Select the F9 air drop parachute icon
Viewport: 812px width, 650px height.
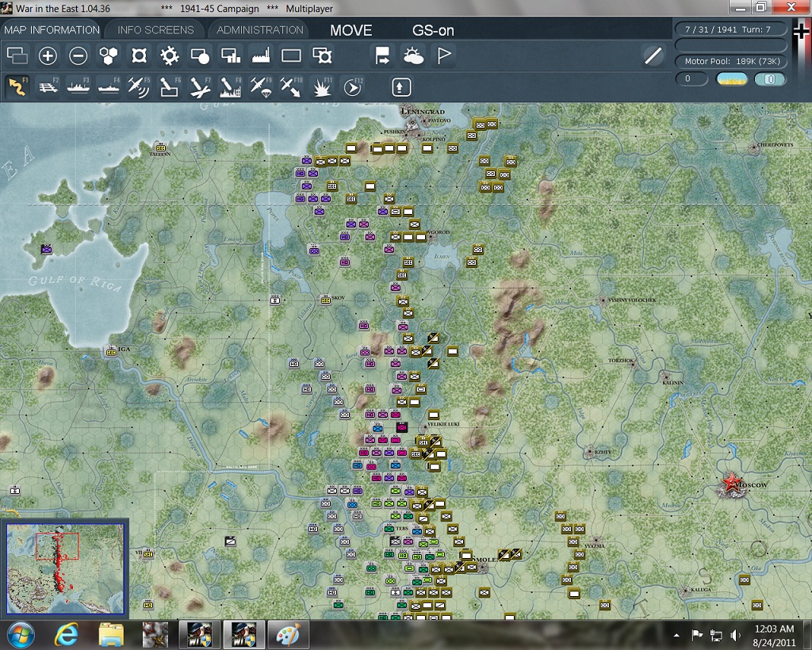pyautogui.click(x=260, y=86)
